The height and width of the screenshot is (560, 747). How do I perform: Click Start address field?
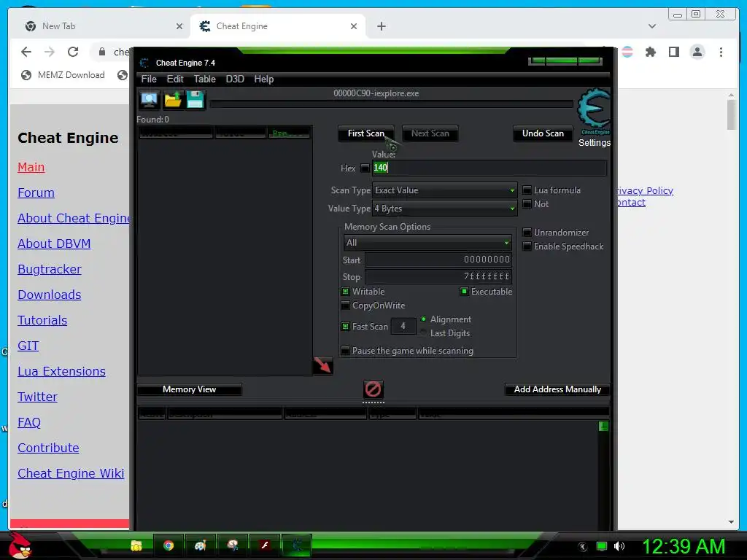(438, 260)
